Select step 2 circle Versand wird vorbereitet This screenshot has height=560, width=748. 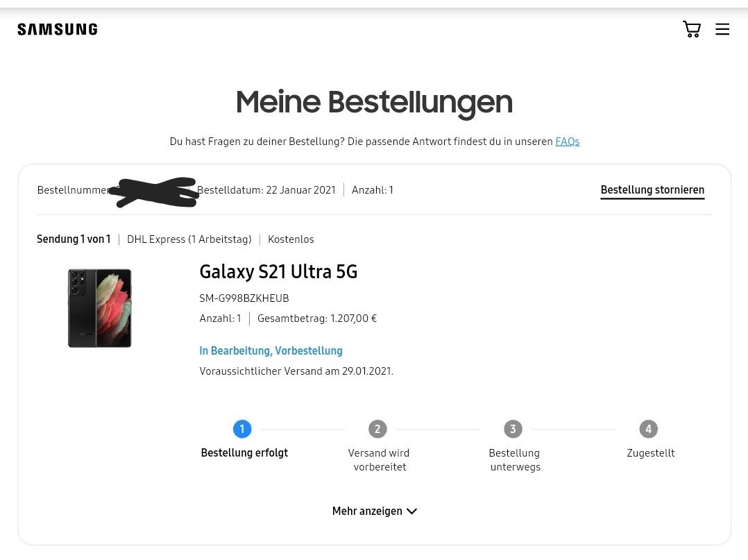377,429
